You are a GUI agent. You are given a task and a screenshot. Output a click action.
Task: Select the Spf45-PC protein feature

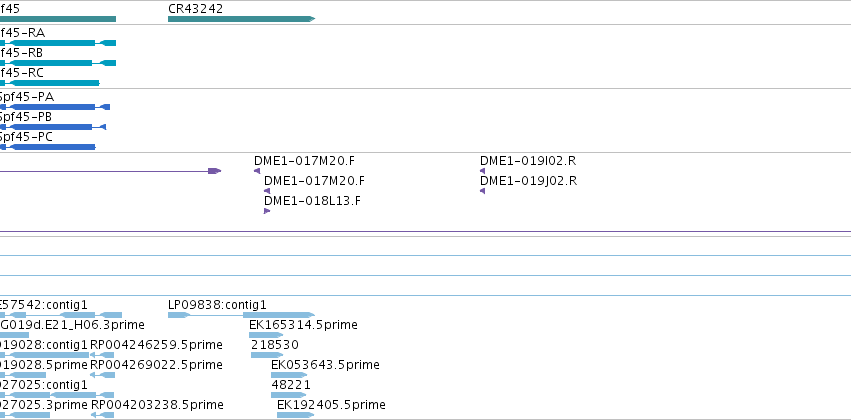(48, 147)
